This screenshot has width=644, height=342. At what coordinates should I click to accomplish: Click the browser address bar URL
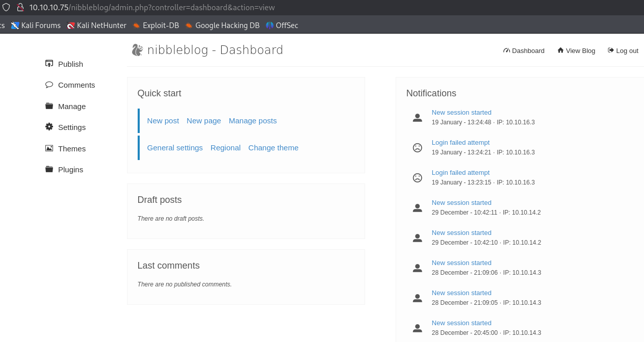(x=153, y=8)
